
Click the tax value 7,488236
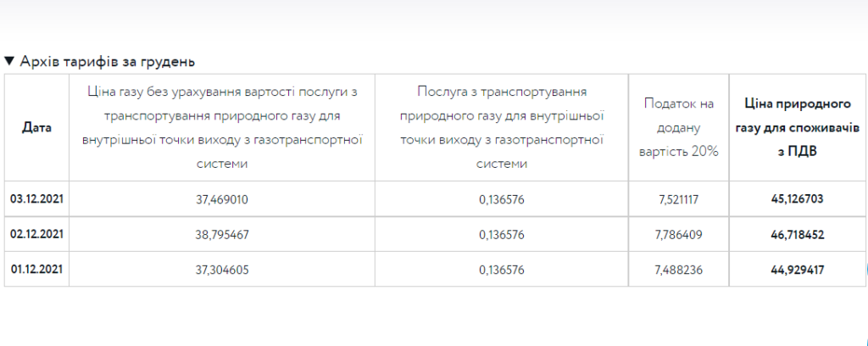click(679, 271)
